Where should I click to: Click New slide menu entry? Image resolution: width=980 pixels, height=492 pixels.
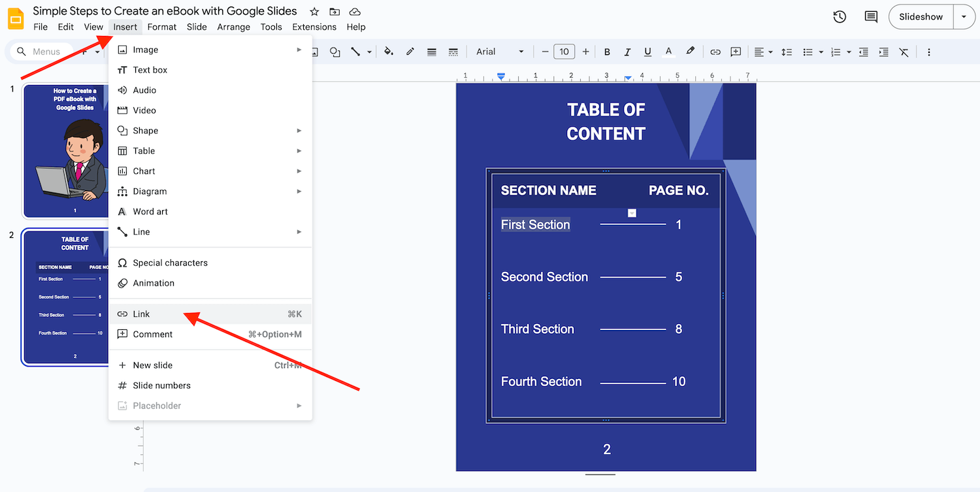click(x=152, y=365)
